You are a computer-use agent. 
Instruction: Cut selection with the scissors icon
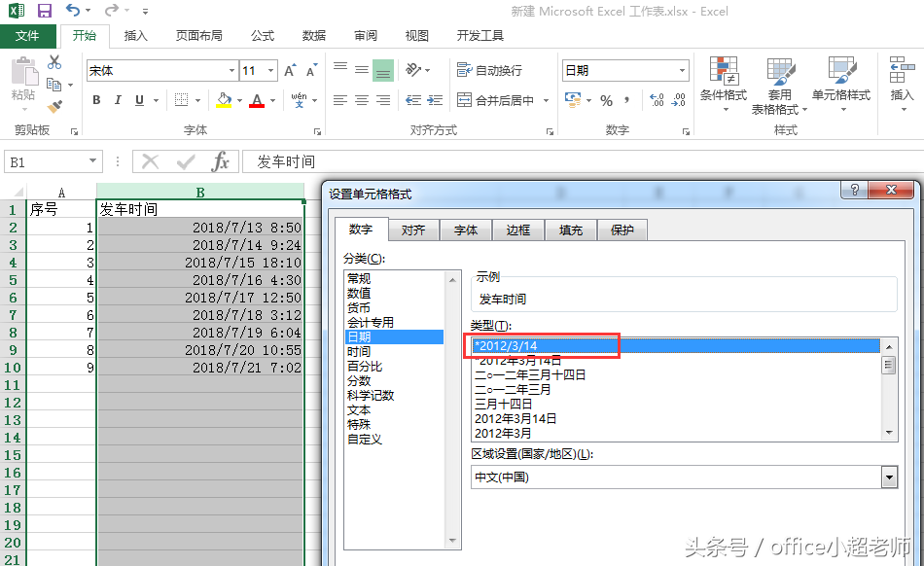coord(54,62)
